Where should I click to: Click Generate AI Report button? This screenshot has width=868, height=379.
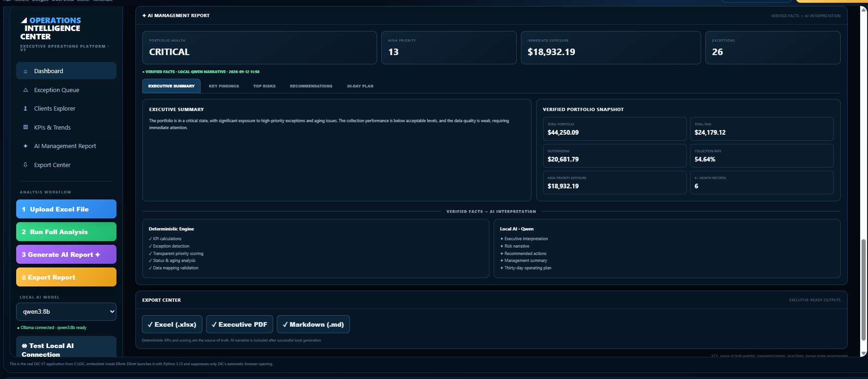(x=66, y=255)
